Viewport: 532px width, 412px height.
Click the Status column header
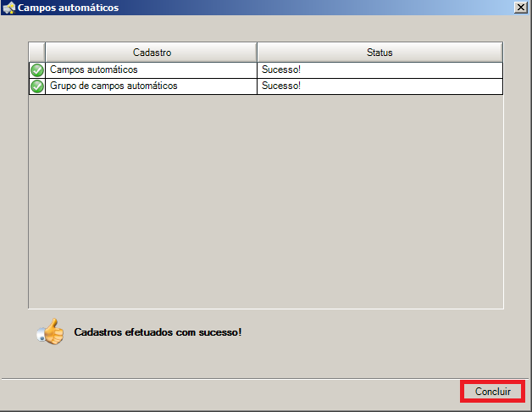(x=380, y=53)
